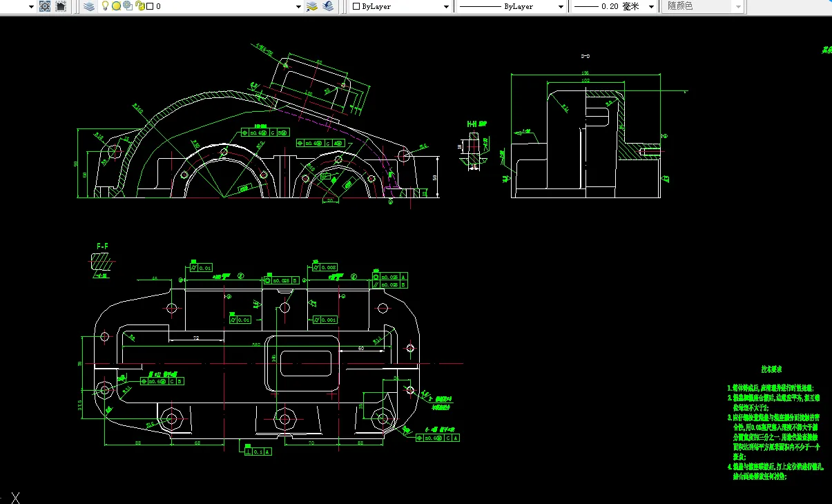Image resolution: width=832 pixels, height=504 pixels.
Task: Click the icon right of the workspace gear
Action: click(61, 6)
